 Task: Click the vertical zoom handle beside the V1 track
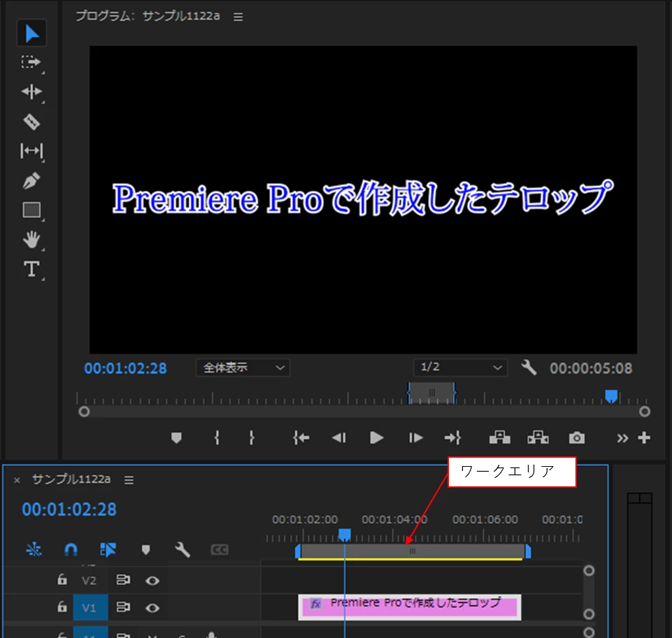[x=589, y=614]
